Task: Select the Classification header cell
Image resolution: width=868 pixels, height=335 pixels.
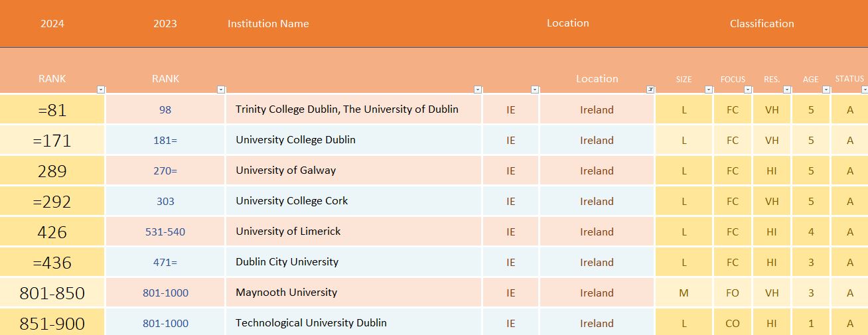Action: coord(761,24)
